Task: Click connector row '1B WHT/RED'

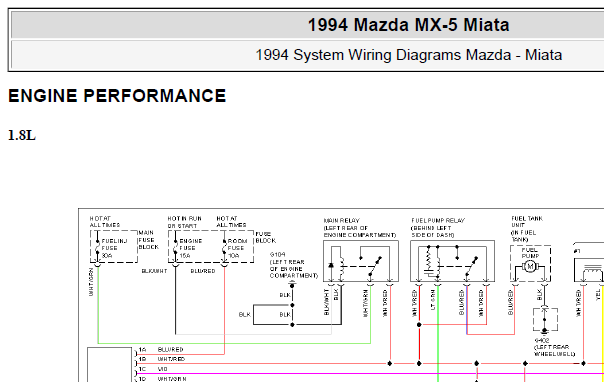Action: pyautogui.click(x=162, y=359)
